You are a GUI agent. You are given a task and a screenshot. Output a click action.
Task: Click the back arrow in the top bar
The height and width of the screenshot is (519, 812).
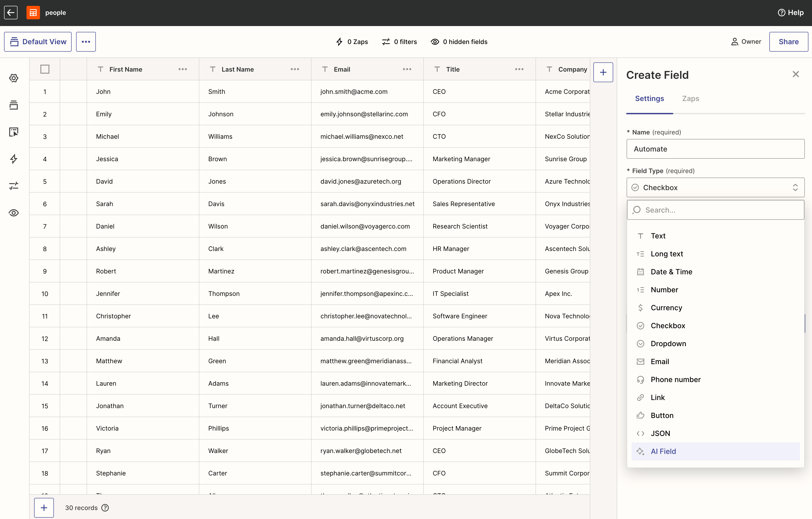[11, 13]
